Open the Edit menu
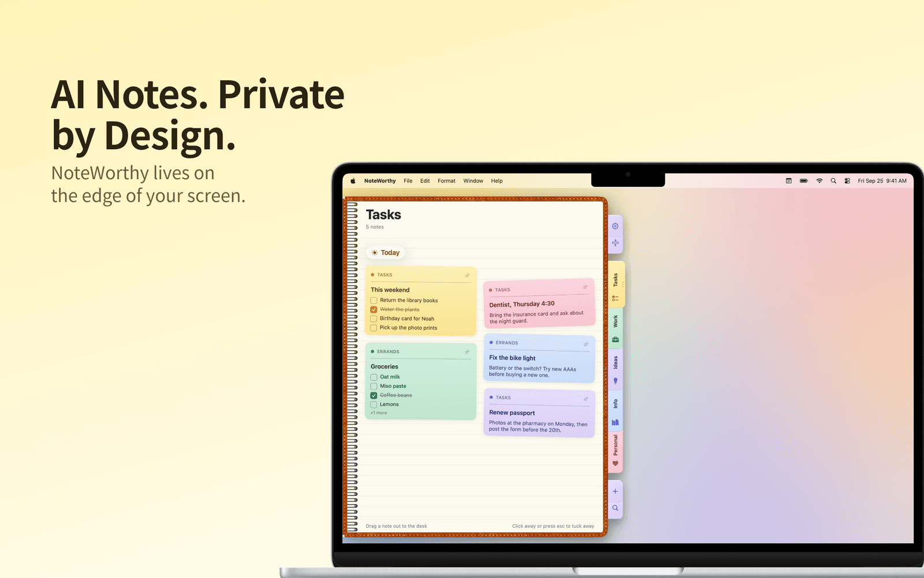Viewport: 924px width, 578px height. tap(425, 181)
